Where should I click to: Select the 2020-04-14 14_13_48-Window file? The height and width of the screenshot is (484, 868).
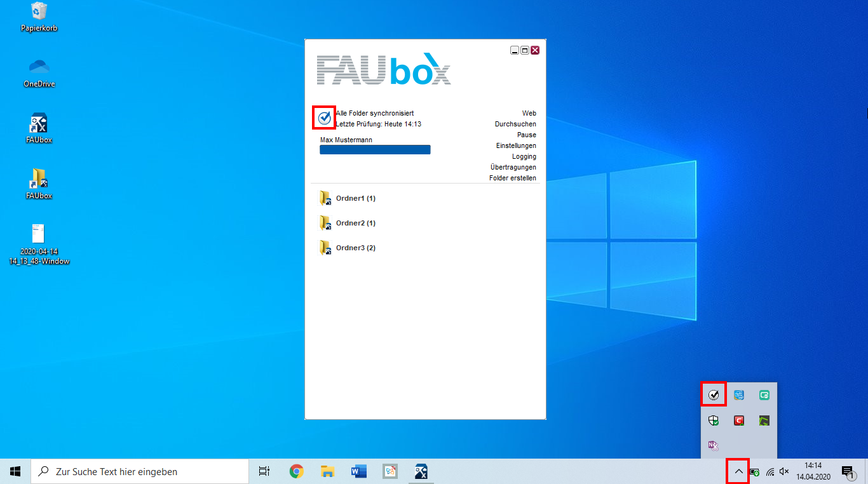point(39,245)
